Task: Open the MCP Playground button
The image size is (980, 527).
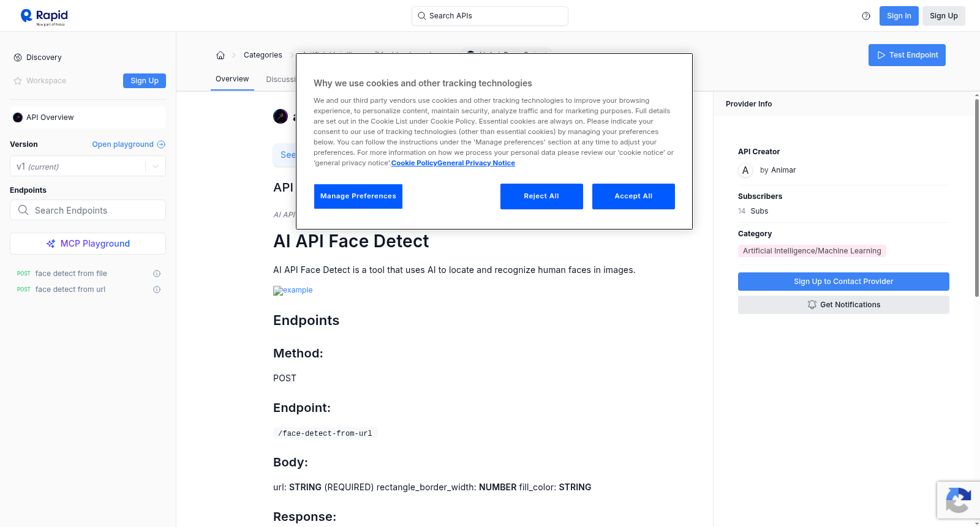Action: [x=88, y=244]
